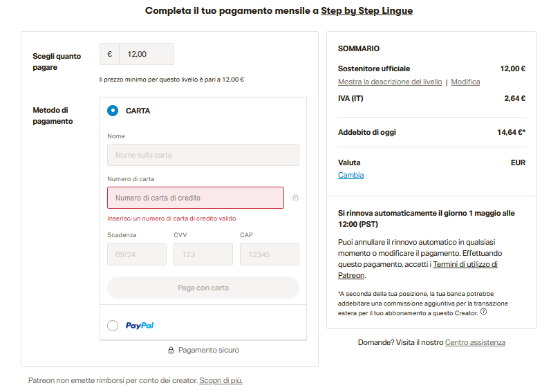
Task: Click the Numero di carta field
Action: tap(195, 198)
